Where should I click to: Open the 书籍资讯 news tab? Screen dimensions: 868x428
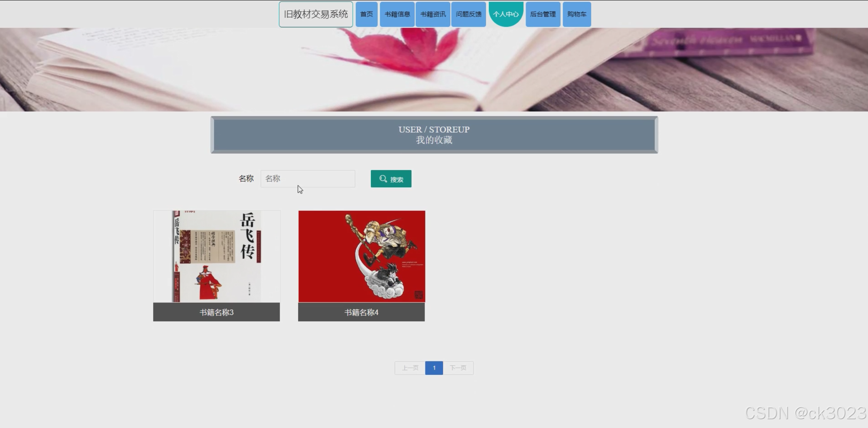point(433,14)
